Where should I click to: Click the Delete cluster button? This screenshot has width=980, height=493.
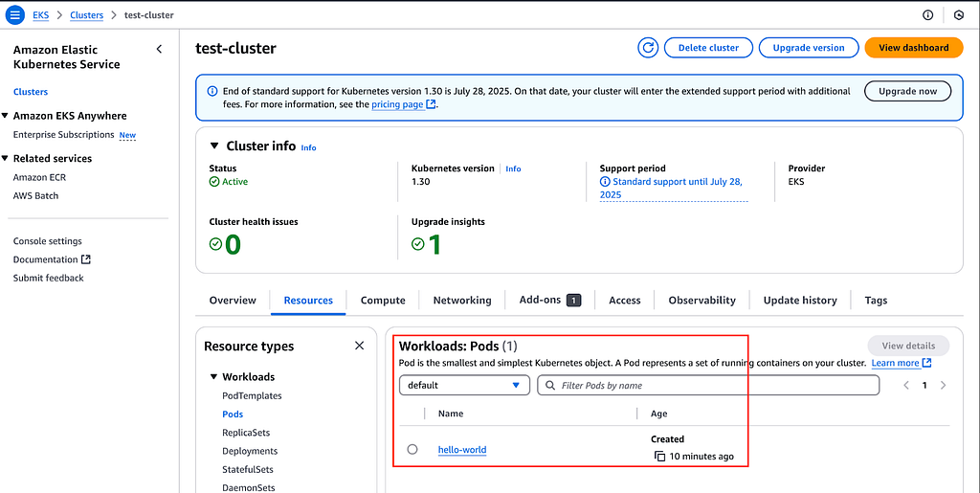708,48
